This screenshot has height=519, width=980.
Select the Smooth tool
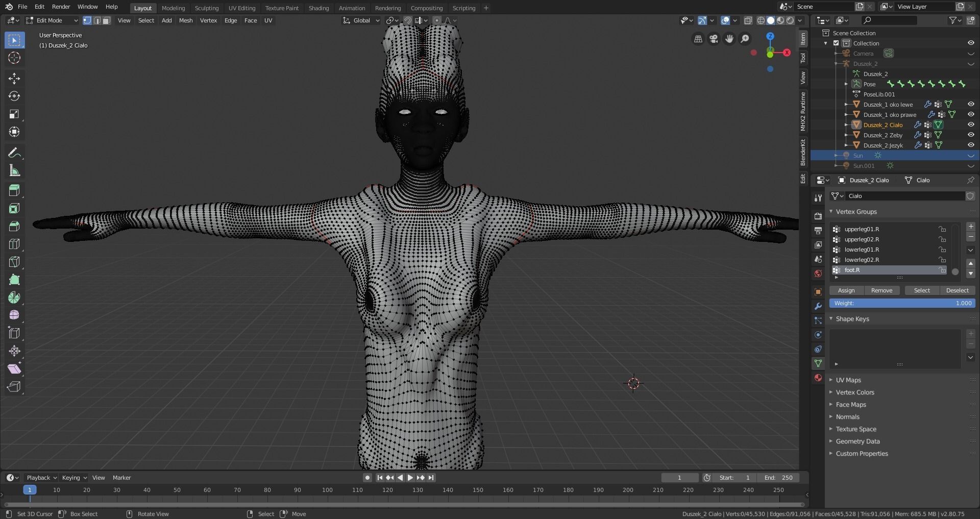point(14,315)
